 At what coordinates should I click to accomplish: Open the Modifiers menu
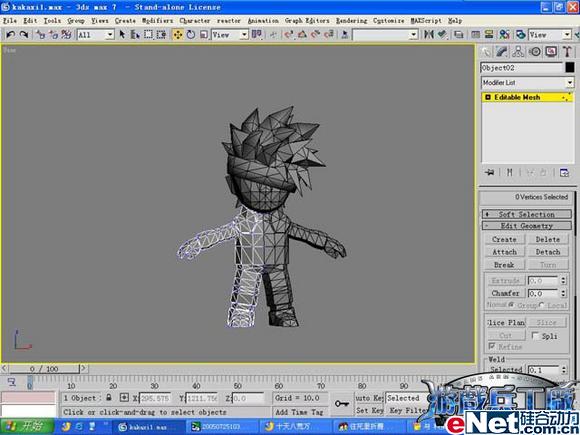(x=157, y=21)
